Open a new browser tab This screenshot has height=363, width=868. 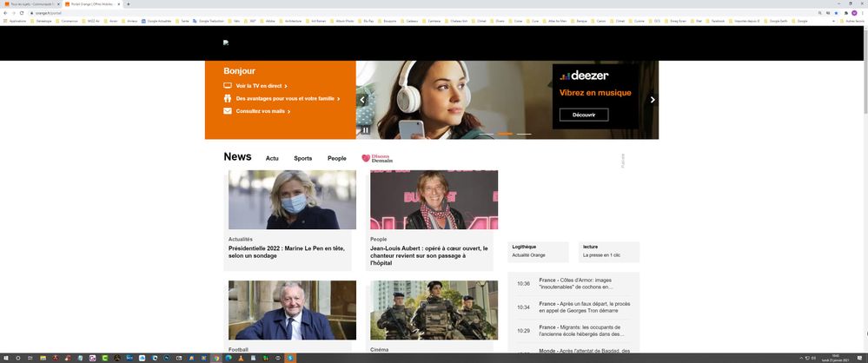coord(129,4)
